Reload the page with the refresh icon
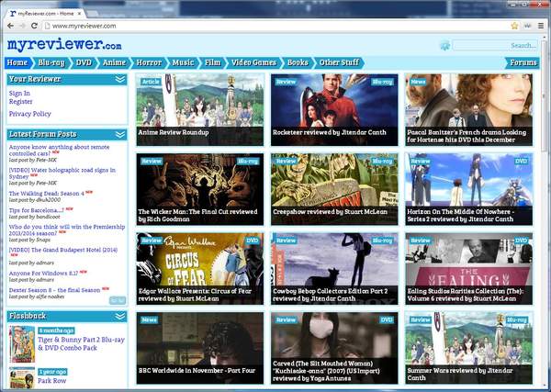Screen dimensions: 551x392 coord(34,26)
